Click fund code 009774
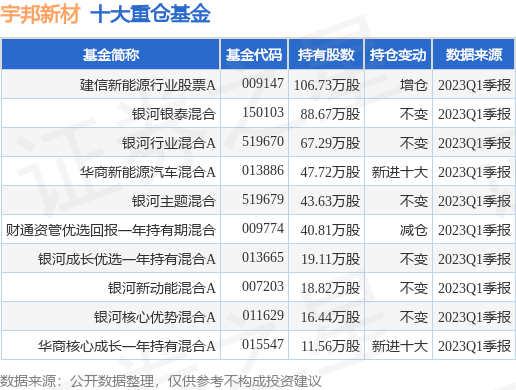The height and width of the screenshot is (390, 516). point(263,228)
